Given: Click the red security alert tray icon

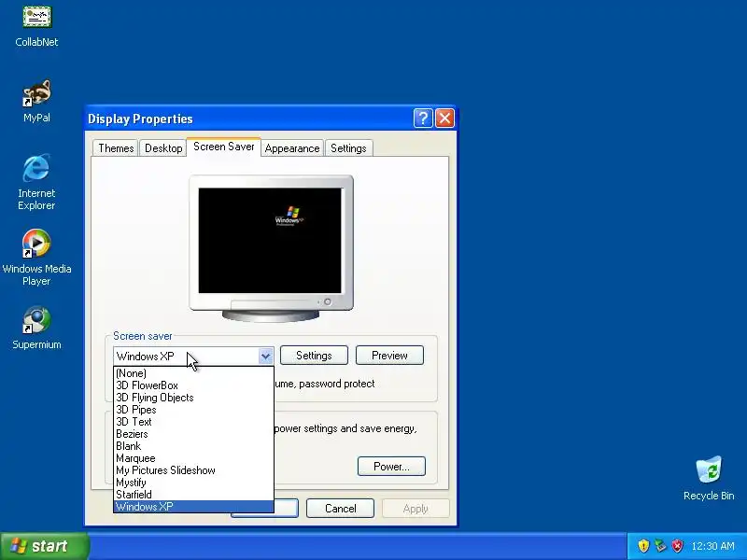Looking at the screenshot, I should tap(677, 546).
